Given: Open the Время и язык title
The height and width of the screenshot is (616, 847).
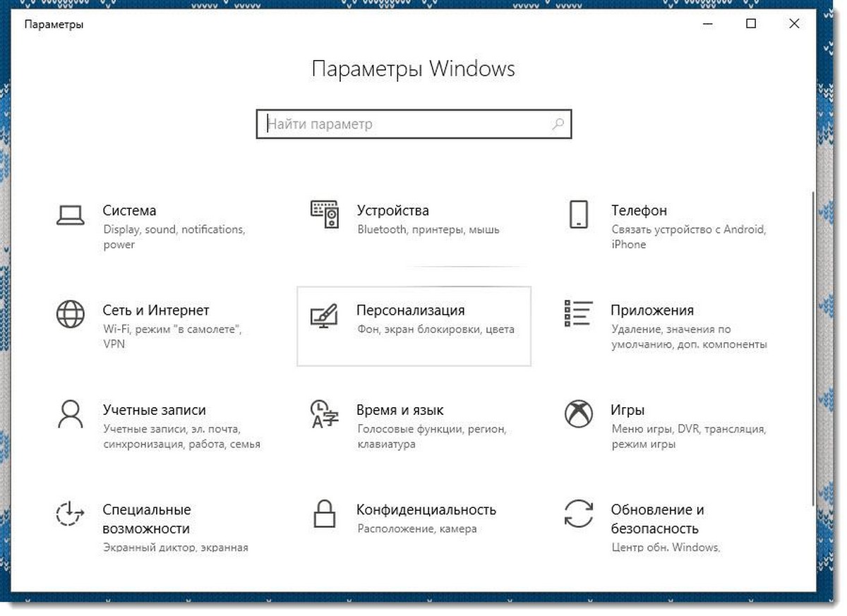Looking at the screenshot, I should point(400,410).
